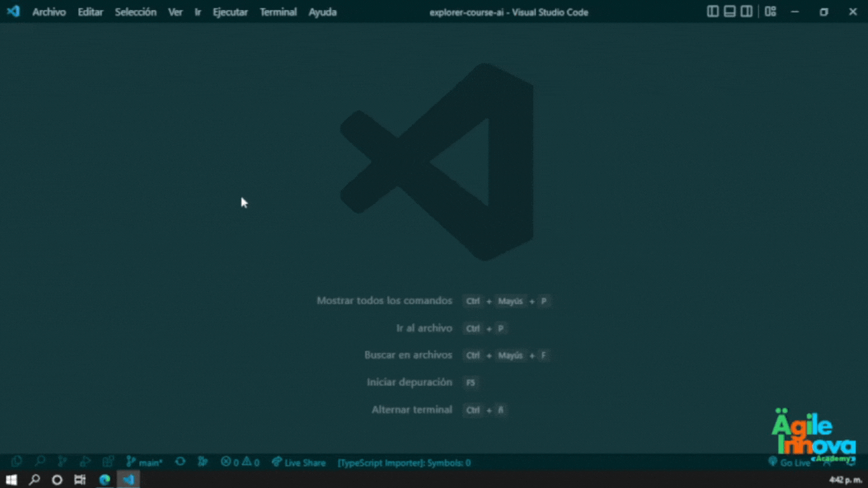
Task: Open Search from status bar magnifier icon
Action: coord(39,462)
